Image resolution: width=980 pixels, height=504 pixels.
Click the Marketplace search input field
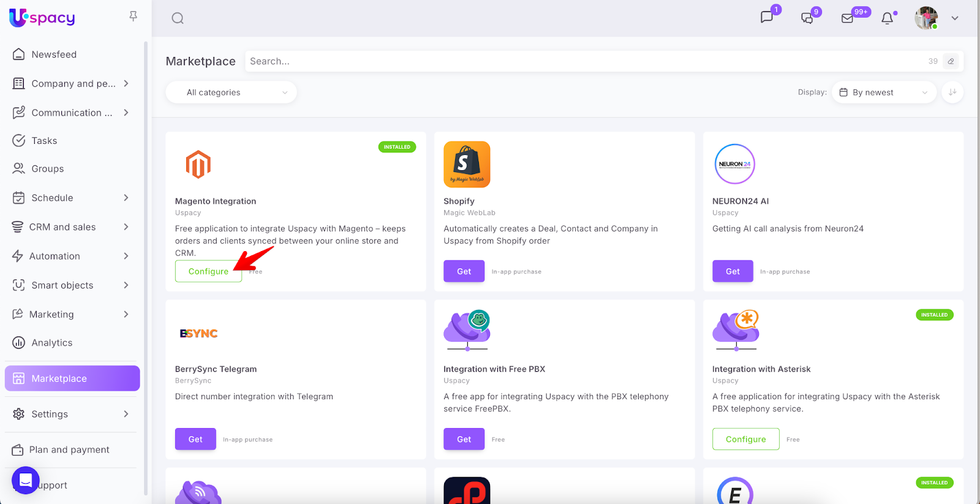(582, 61)
